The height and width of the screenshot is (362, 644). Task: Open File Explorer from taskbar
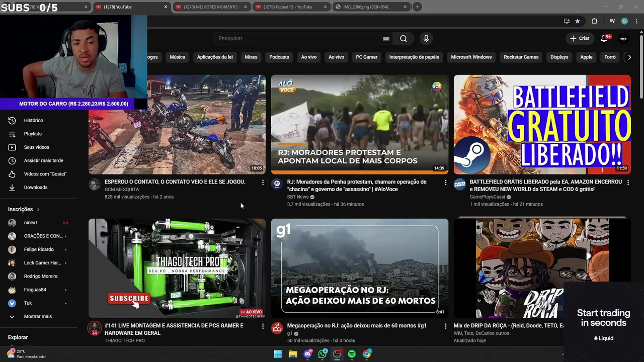(293, 354)
